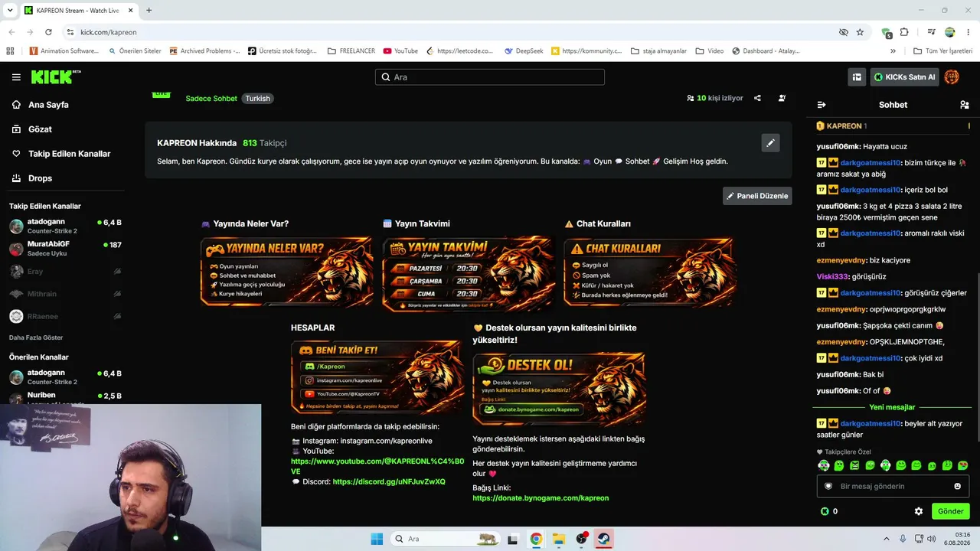Click the Destek Ol banner image
980x551 pixels.
pos(559,388)
